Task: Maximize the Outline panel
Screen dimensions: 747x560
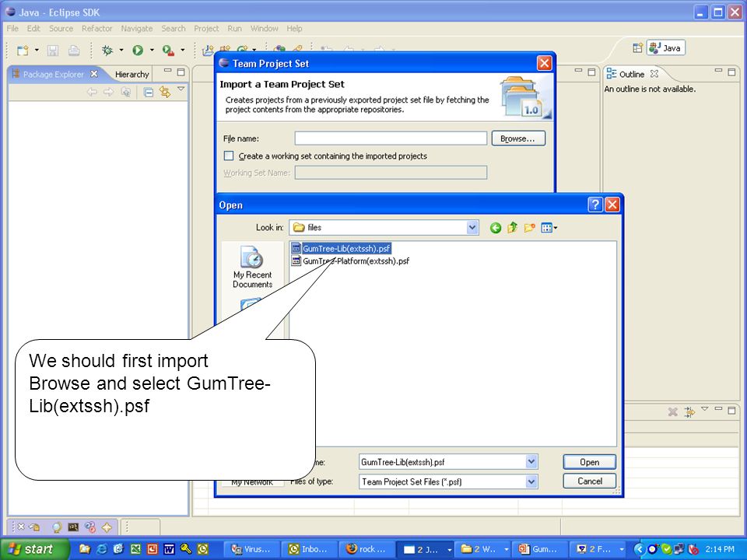Action: pyautogui.click(x=731, y=72)
